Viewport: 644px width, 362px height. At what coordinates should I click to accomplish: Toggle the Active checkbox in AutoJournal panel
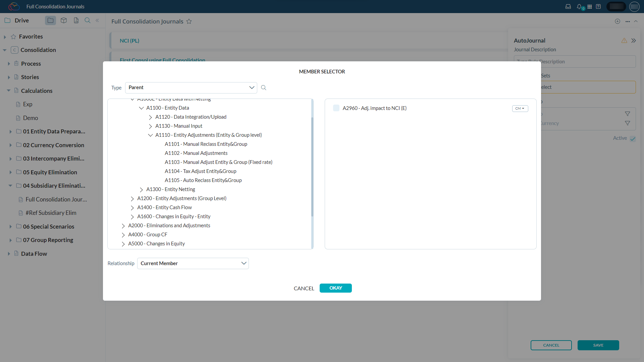coord(633,138)
